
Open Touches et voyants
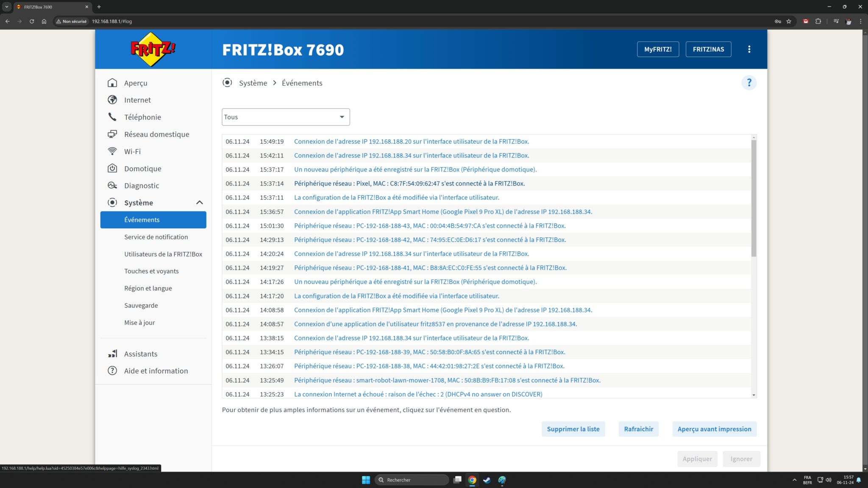(x=151, y=271)
